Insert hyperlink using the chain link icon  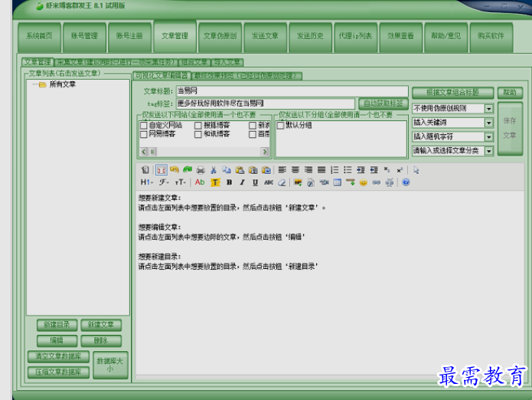[x=377, y=182]
